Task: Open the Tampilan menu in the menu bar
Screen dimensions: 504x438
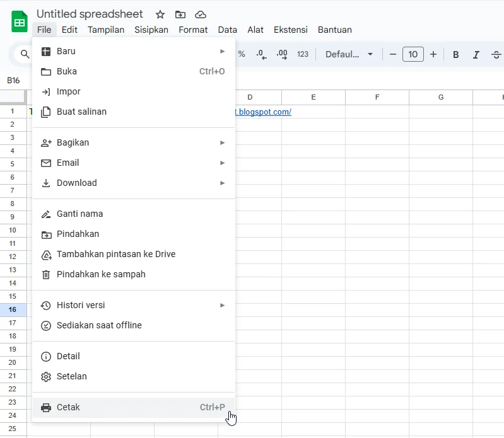Action: 106,30
